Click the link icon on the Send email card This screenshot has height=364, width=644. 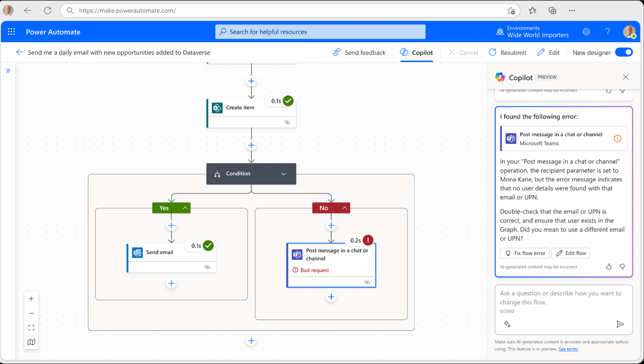click(x=207, y=267)
